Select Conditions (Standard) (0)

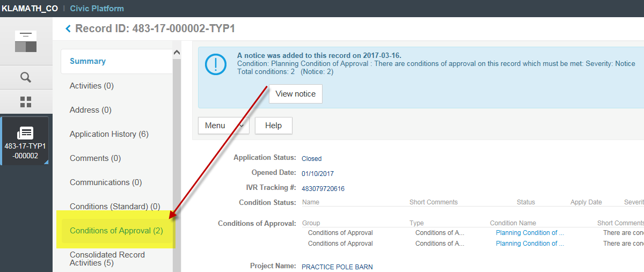(x=115, y=207)
